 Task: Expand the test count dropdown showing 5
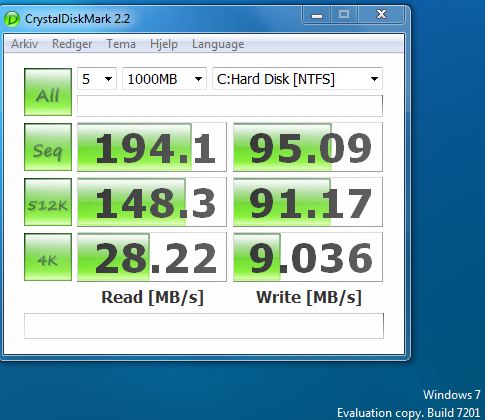[97, 79]
